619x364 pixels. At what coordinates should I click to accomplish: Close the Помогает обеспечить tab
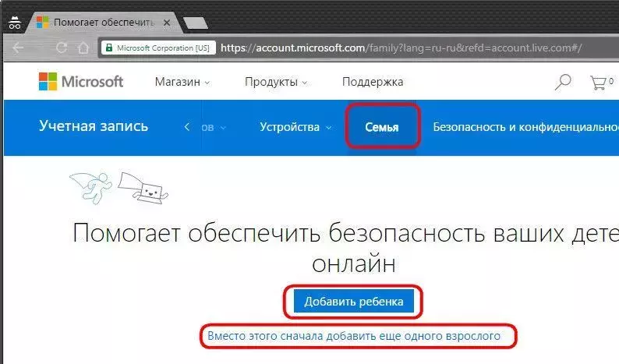(x=167, y=23)
